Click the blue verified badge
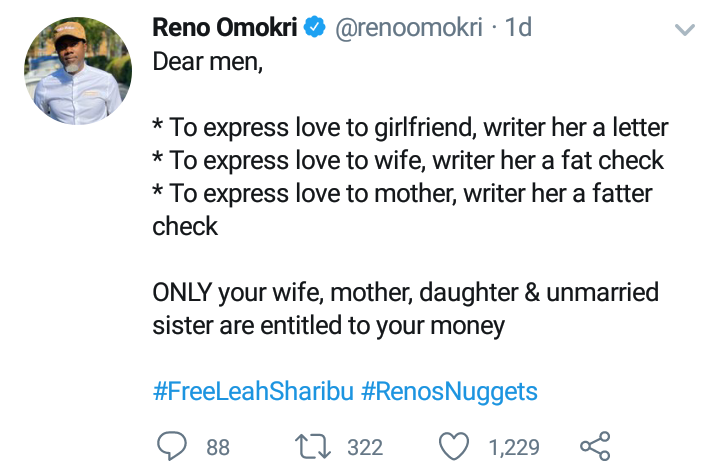The height and width of the screenshot is (476, 720). point(314,29)
